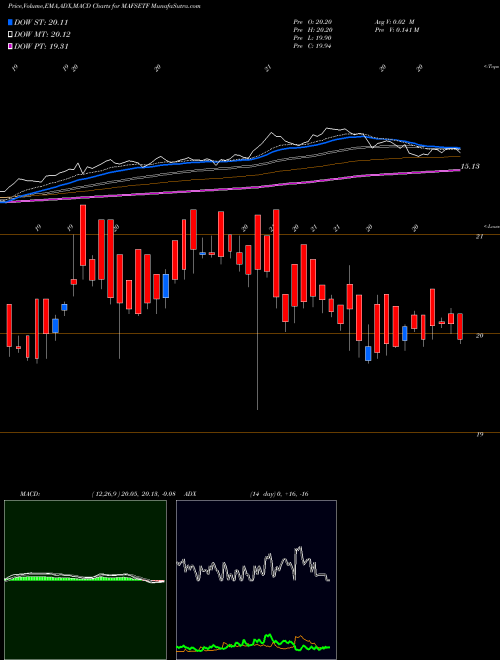Select the 'DOW PT: 19.31' legend text

41,46
